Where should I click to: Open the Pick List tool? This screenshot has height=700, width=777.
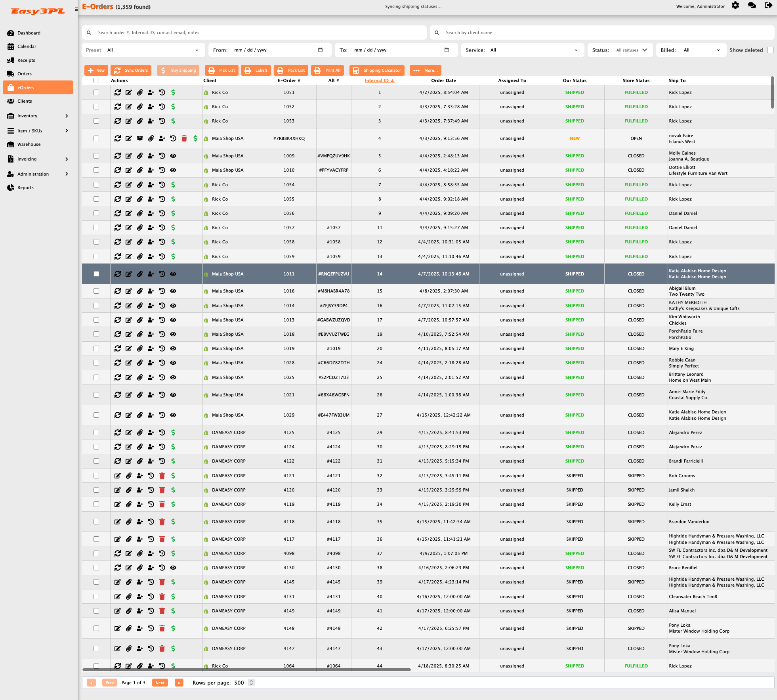point(221,70)
